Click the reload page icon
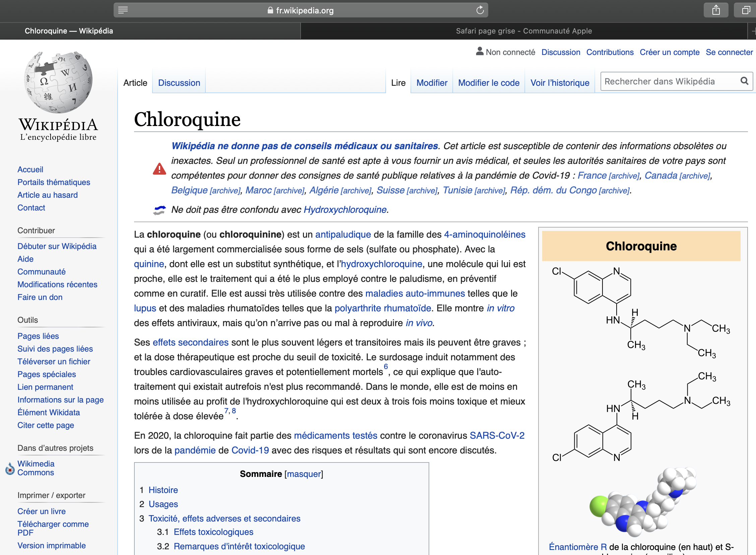The image size is (756, 555). click(x=480, y=10)
